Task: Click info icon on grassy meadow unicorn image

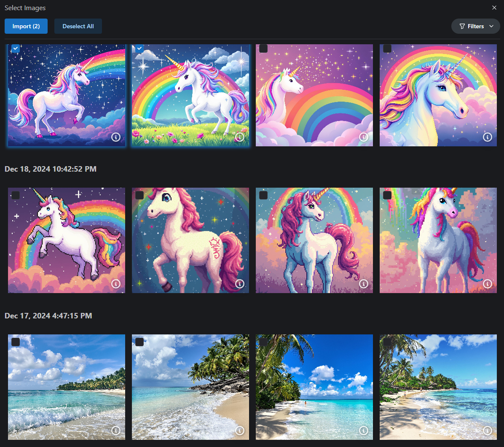Action: point(240,137)
